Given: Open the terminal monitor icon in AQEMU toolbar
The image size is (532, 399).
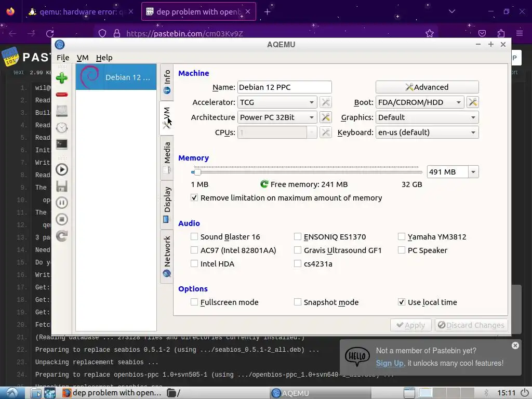Looking at the screenshot, I should coord(62,144).
